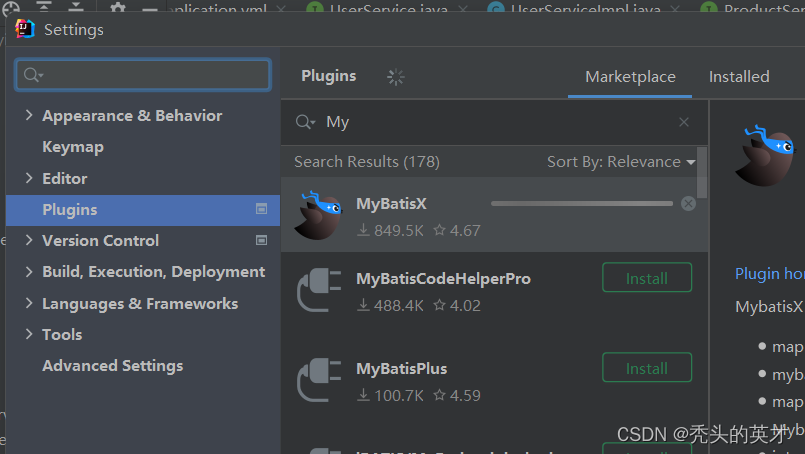The height and width of the screenshot is (454, 805).
Task: Click the collapse all icon in IDE toolbar
Action: [x=75, y=6]
